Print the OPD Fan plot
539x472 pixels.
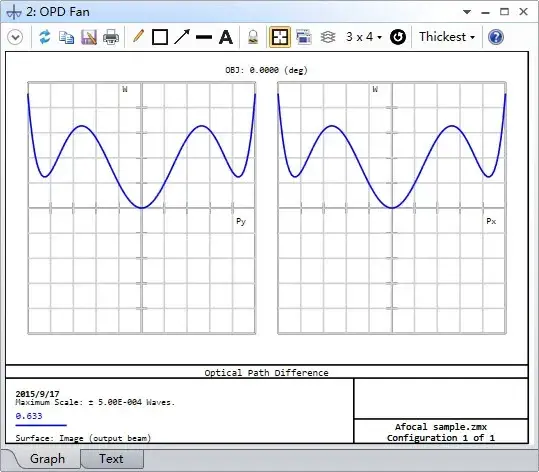pyautogui.click(x=111, y=37)
